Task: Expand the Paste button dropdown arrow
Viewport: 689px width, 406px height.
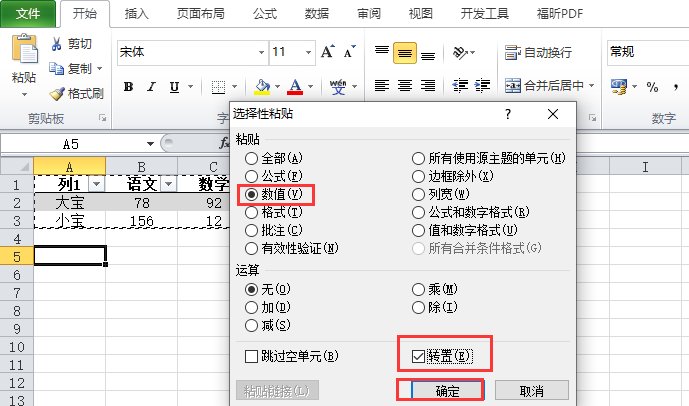Action: point(24,94)
